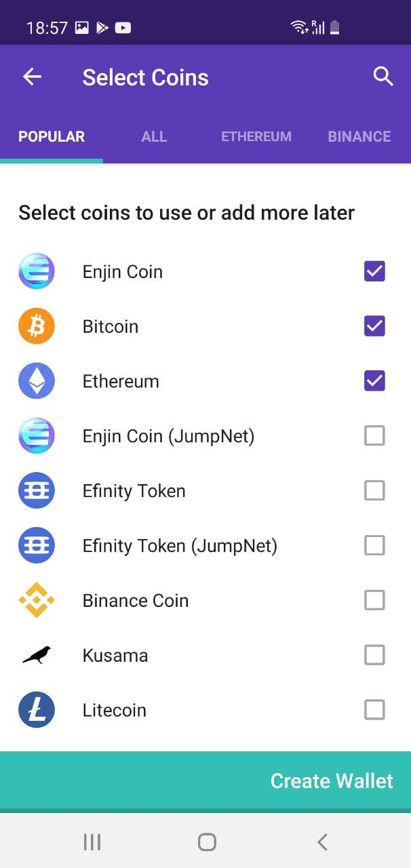Viewport: 411px width, 868px height.
Task: Enable the Litecoin checkbox
Action: point(374,710)
